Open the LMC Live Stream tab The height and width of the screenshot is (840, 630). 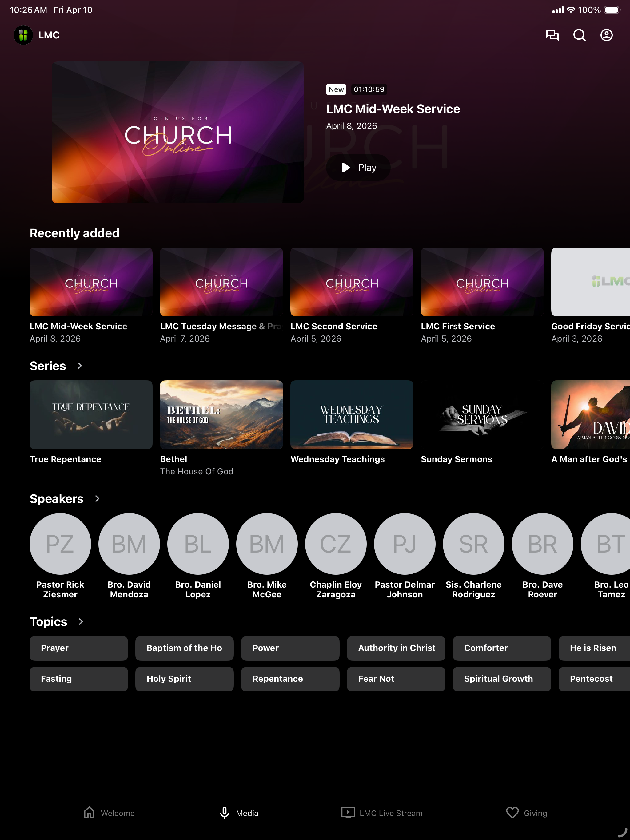click(x=381, y=813)
